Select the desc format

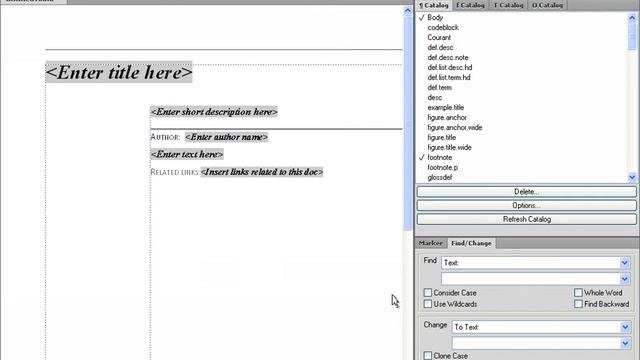(435, 98)
